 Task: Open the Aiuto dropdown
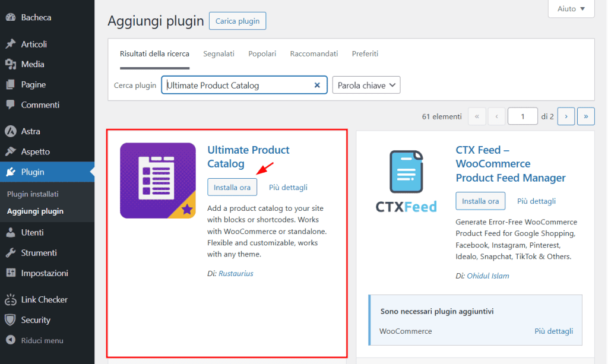point(571,8)
